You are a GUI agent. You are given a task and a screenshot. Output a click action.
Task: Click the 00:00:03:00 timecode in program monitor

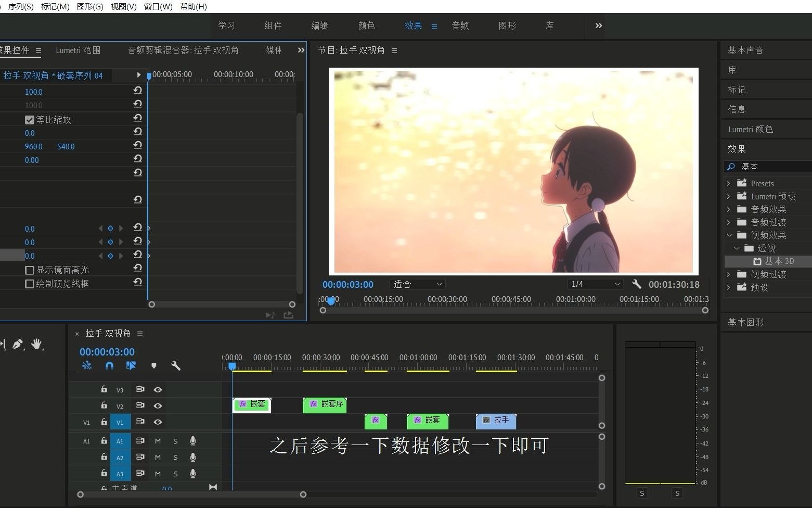coord(348,285)
